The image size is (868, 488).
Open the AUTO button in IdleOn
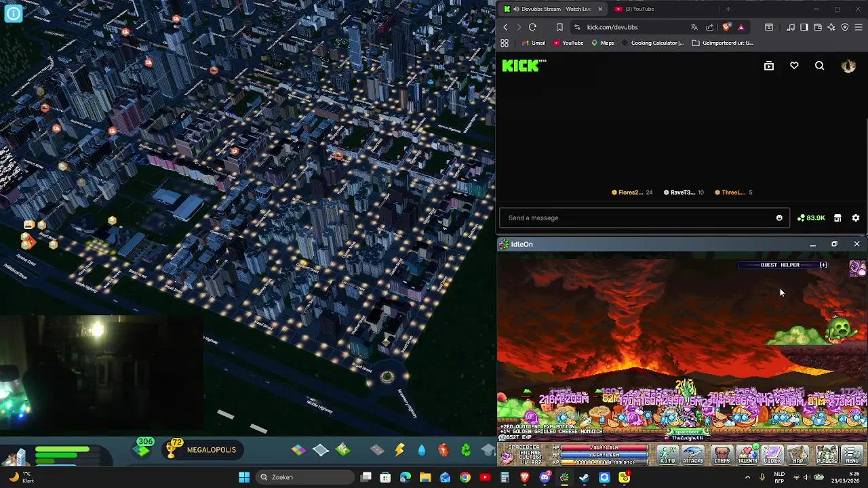coord(668,455)
